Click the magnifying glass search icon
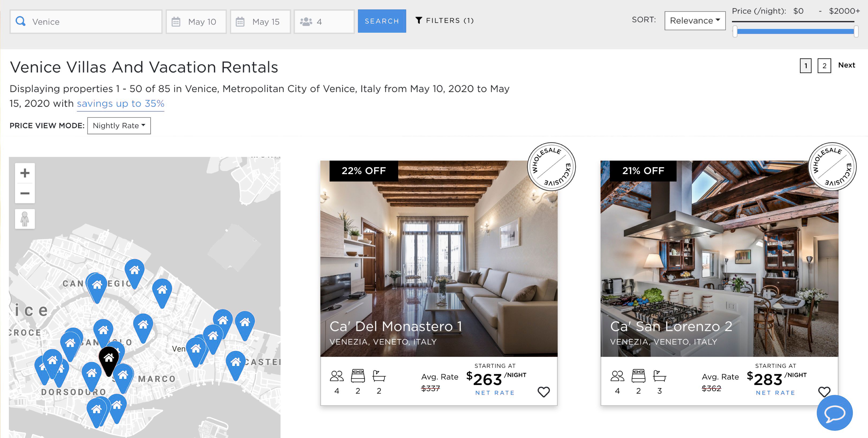 (21, 21)
